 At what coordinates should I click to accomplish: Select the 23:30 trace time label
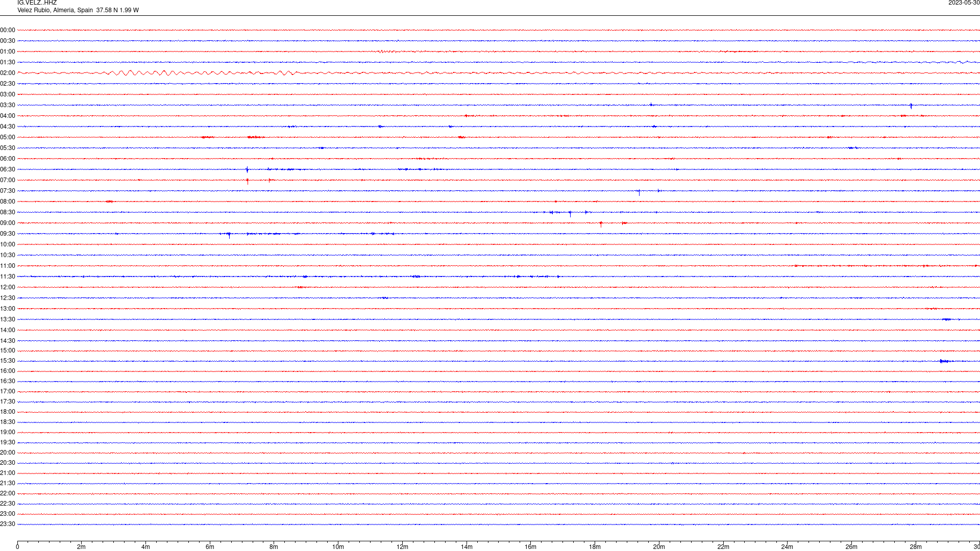click(8, 524)
